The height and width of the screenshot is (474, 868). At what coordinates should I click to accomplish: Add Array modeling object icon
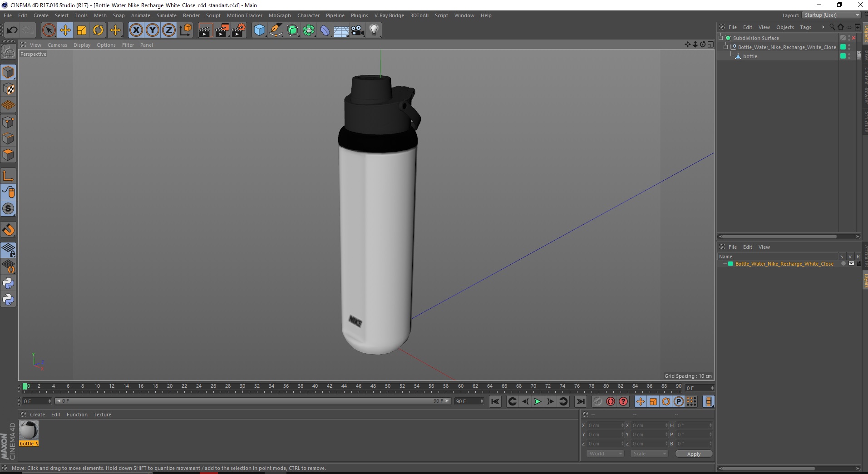(x=309, y=30)
